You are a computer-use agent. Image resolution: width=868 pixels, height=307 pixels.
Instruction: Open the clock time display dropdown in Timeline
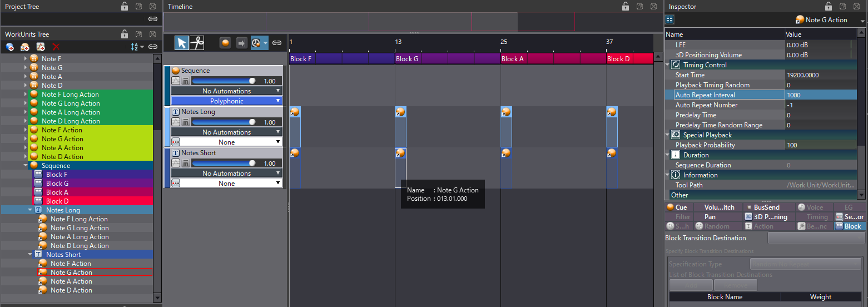[259, 43]
